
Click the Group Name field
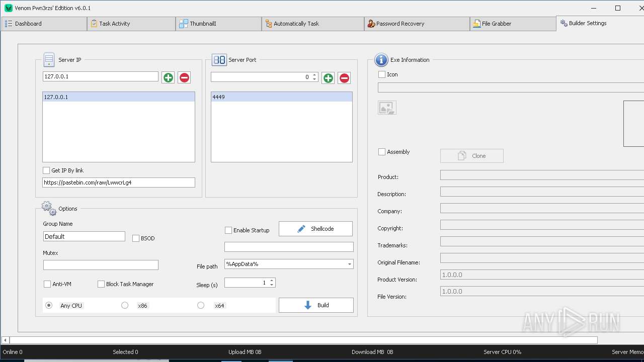tap(84, 236)
